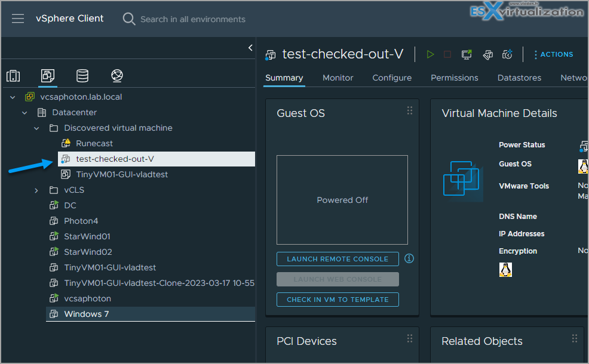The height and width of the screenshot is (364, 589).
Task: Switch to the Monitor tab
Action: (338, 78)
